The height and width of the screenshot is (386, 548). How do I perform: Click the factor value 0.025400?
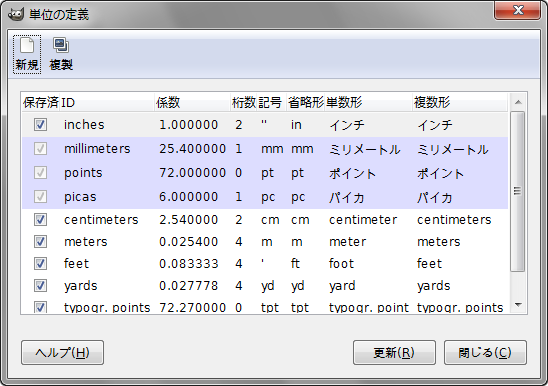(189, 242)
